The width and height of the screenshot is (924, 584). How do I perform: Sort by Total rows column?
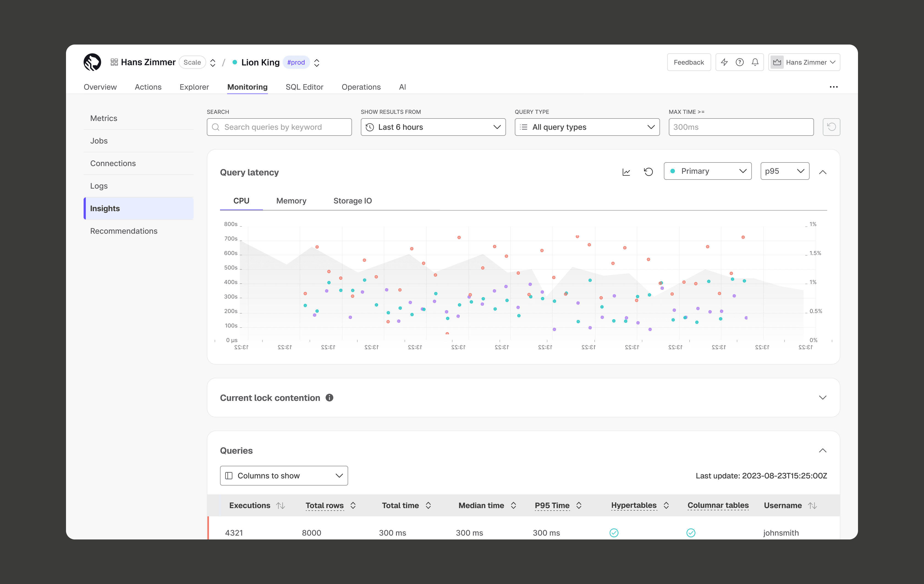(x=353, y=506)
